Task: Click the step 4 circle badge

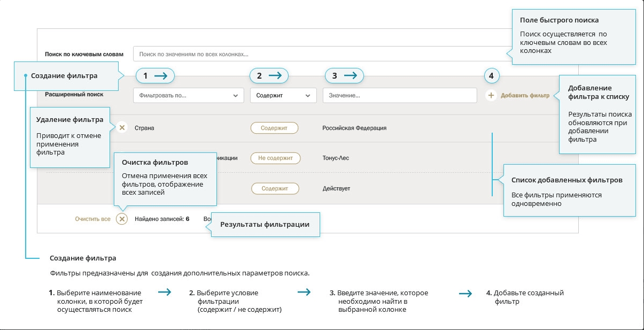Action: (x=492, y=76)
